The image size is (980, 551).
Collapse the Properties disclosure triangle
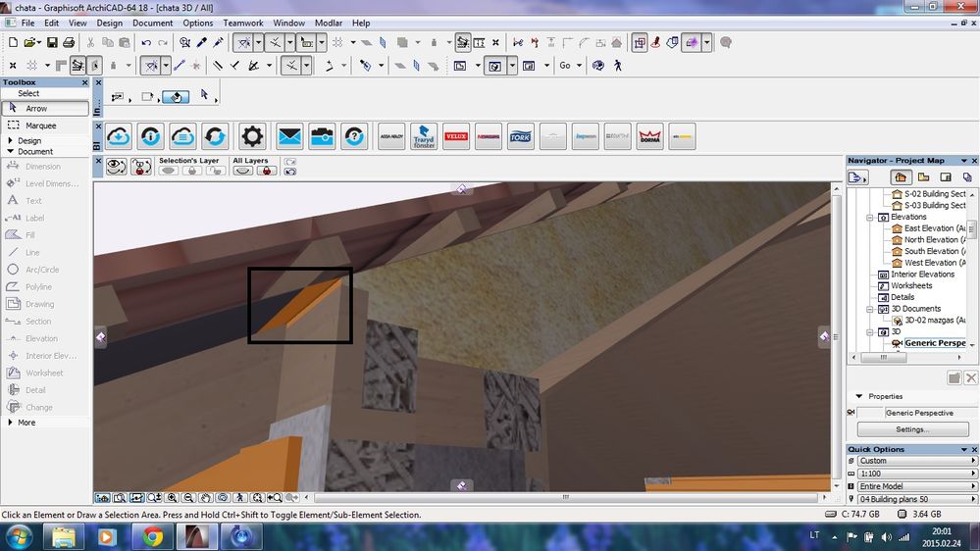click(859, 396)
